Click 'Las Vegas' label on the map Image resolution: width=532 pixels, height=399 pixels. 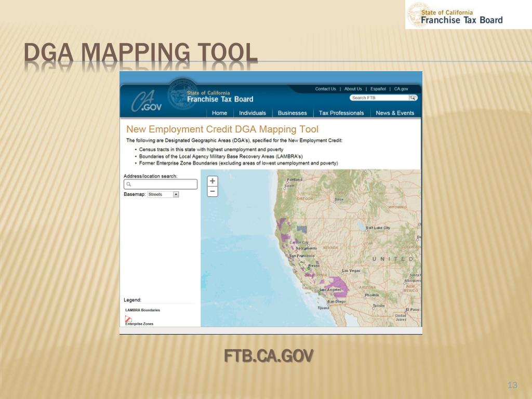[x=351, y=270]
